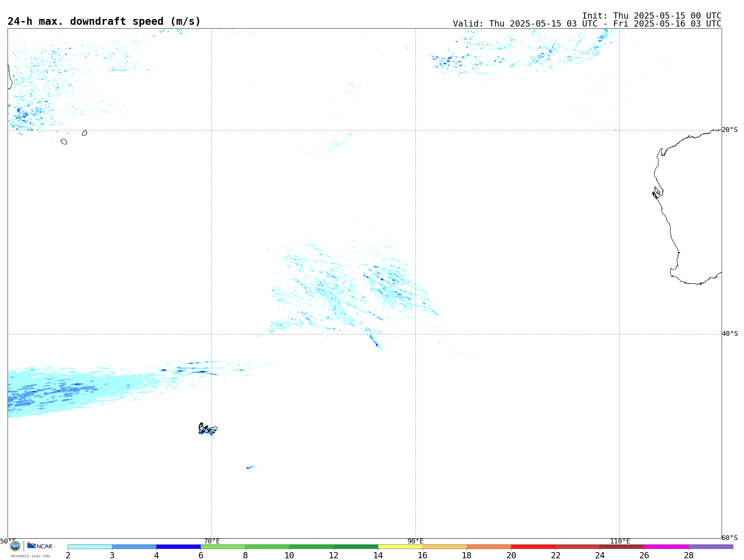The image size is (744, 560).
Task: Click the colorbar tick label '14'
Action: pyautogui.click(x=378, y=555)
